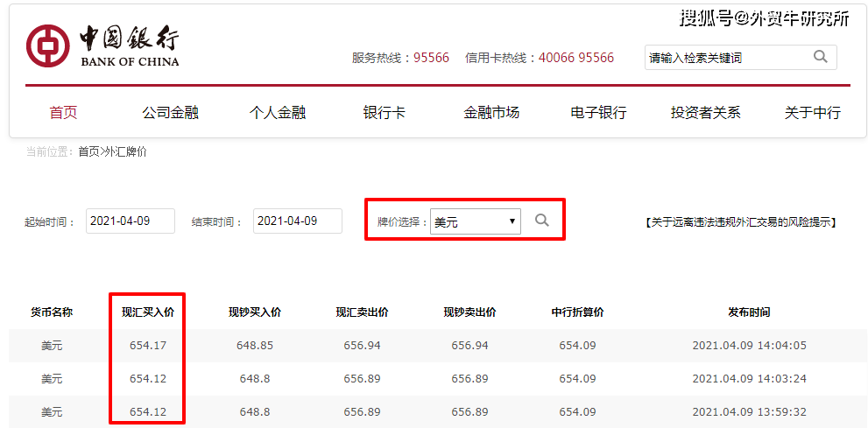Click the 现汇买入价 column header
Screen dimensions: 868x428
click(x=147, y=312)
